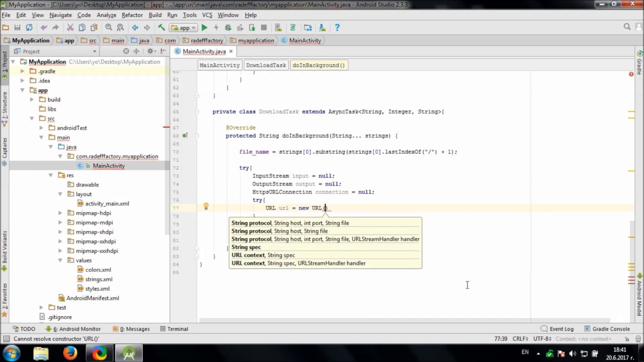Hide the Project panel with hide icon
Screen dimensions: 644x362
[x=164, y=51]
